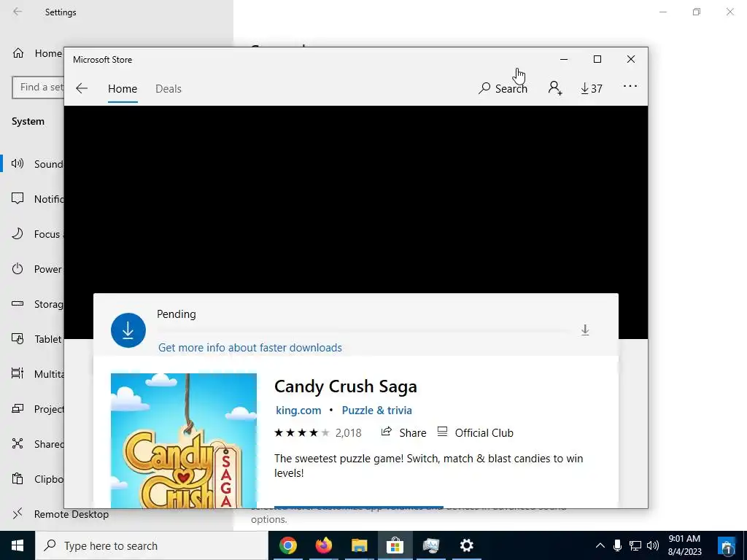
Task: Select Power & sleep in Settings sidebar
Action: 33,268
